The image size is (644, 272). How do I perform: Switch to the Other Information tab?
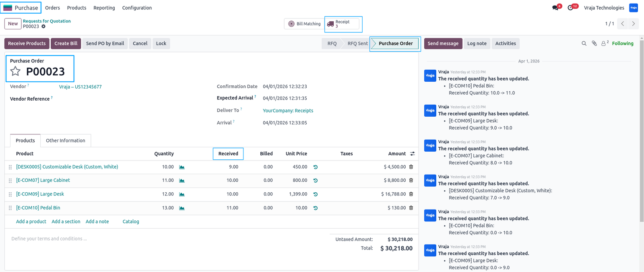[x=66, y=140]
